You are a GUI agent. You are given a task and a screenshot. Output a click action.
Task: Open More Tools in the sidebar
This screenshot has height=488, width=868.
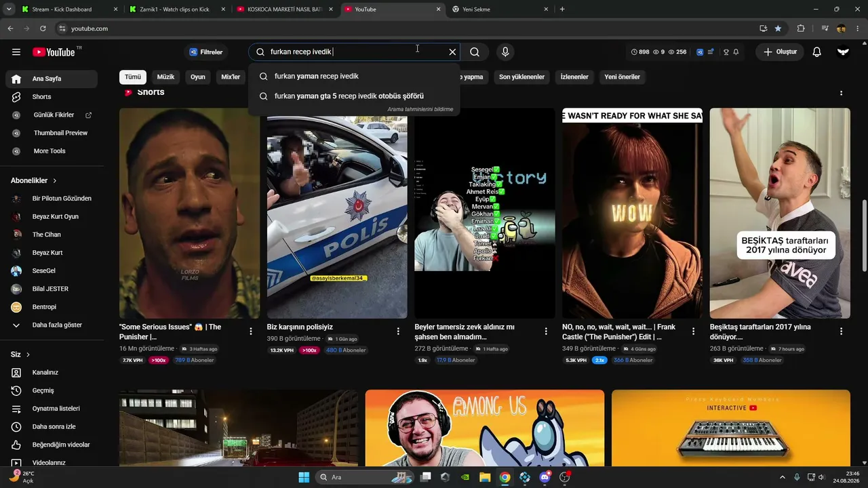coord(52,151)
